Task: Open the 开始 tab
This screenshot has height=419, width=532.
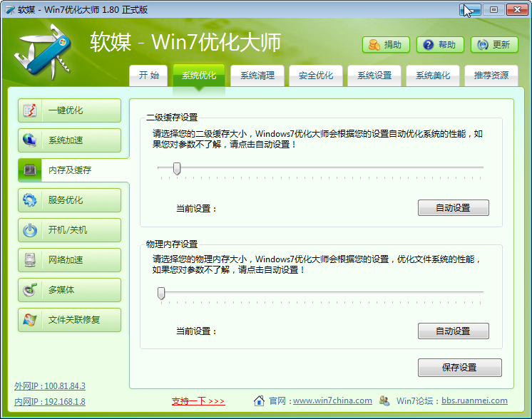Action: click(148, 76)
